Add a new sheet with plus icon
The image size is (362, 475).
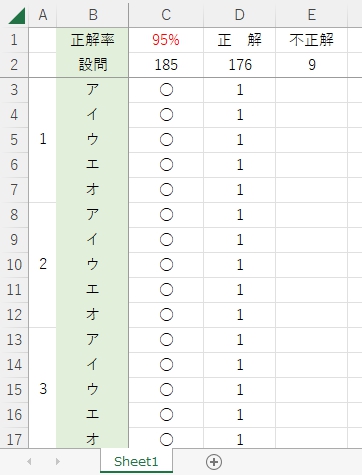214,462
